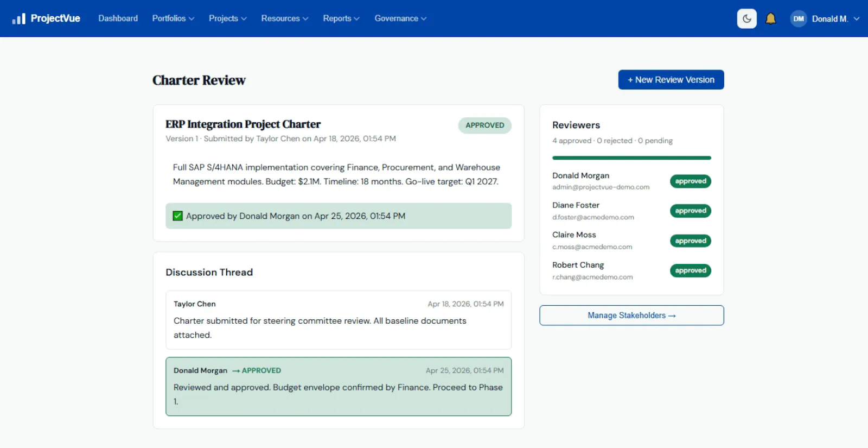This screenshot has height=448, width=868.
Task: Click the charter description paragraph about SAP S/4HANA
Action: coord(336,174)
